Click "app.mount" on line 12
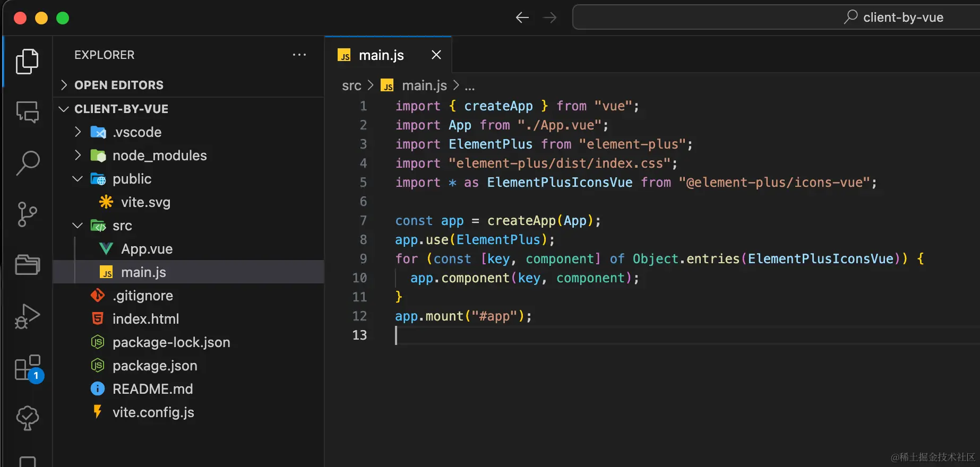The height and width of the screenshot is (467, 980). (x=429, y=316)
